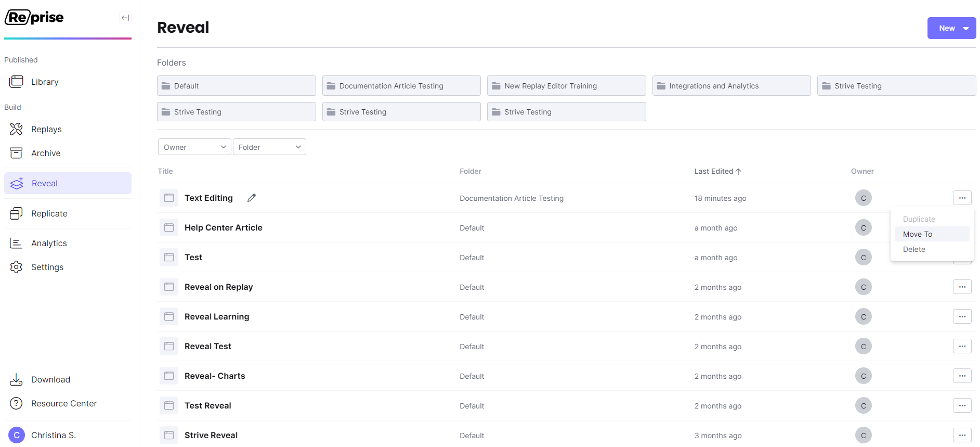Image resolution: width=980 pixels, height=447 pixels.
Task: Open more options for Test Reveal
Action: 962,405
